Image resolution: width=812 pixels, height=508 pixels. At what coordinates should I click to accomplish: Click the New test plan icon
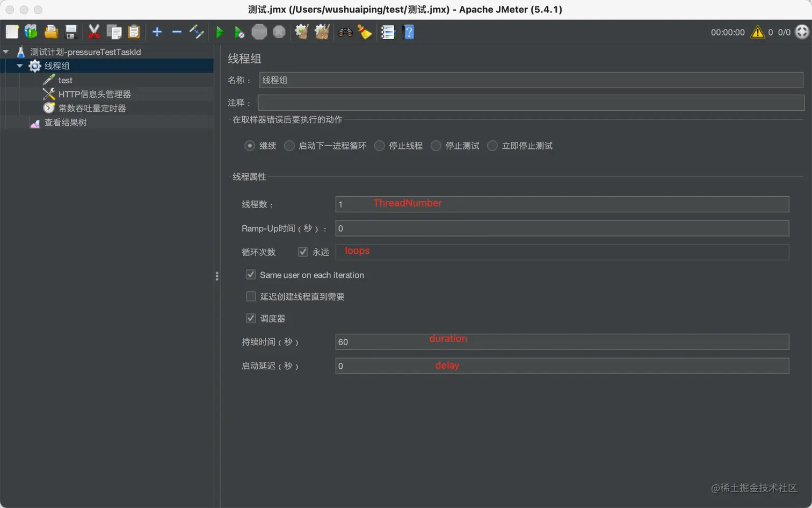(12, 32)
